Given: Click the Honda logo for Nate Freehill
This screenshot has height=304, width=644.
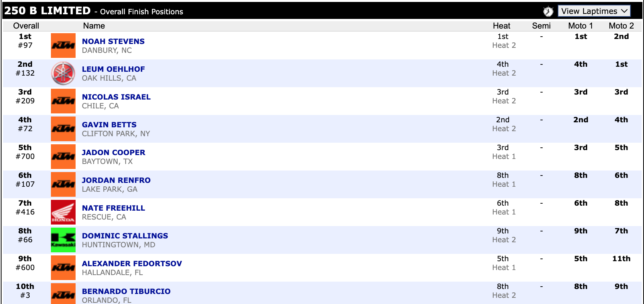Looking at the screenshot, I should pyautogui.click(x=63, y=212).
